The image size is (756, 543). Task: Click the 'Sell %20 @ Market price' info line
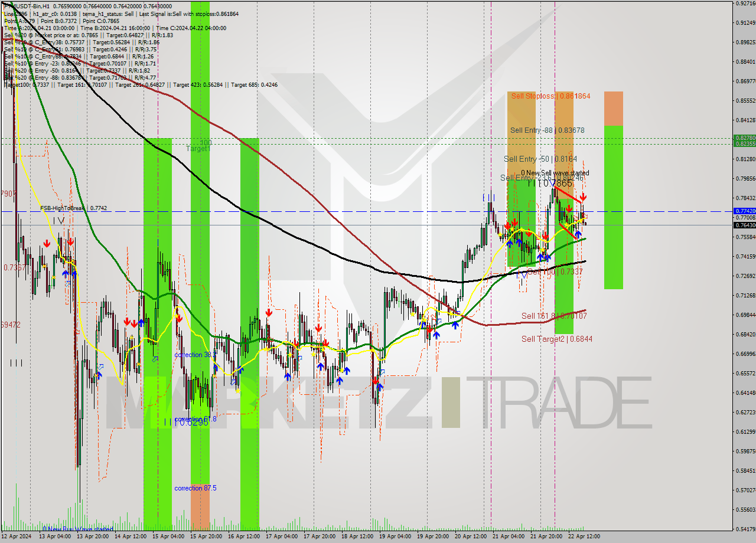click(x=88, y=35)
